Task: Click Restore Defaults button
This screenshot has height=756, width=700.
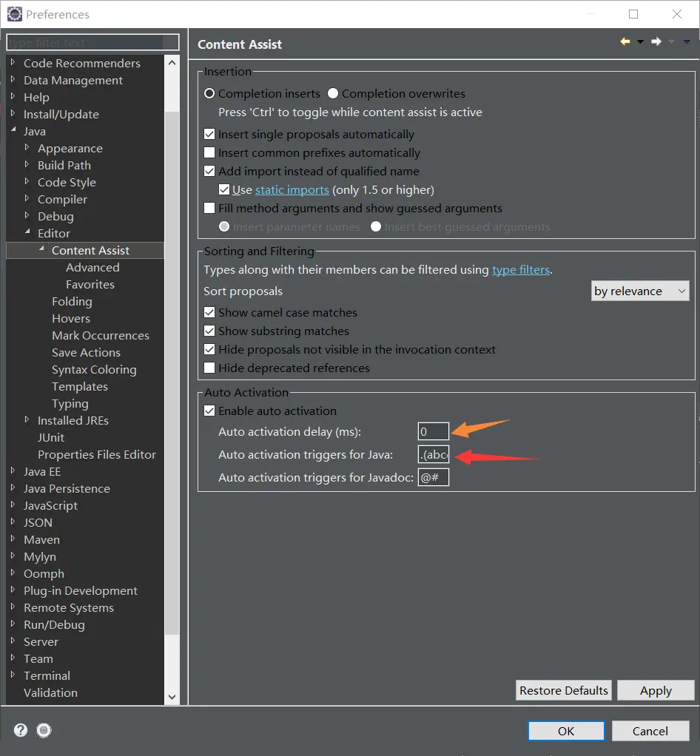Action: coord(563,690)
